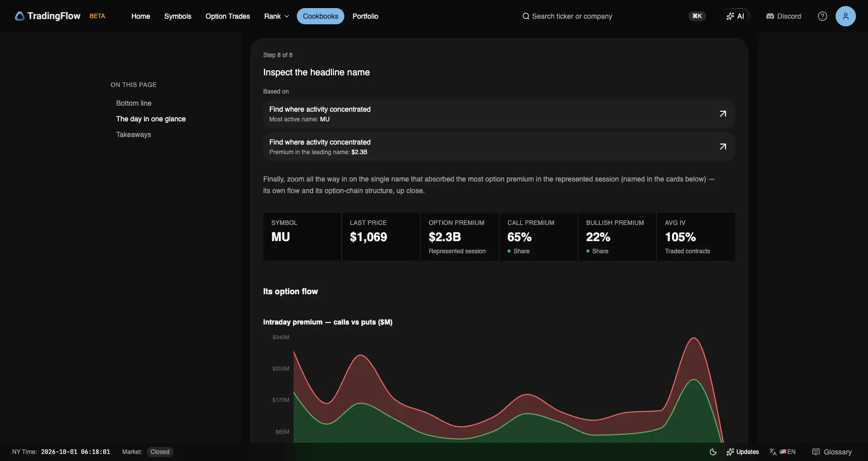This screenshot has width=868, height=461.
Task: Click the NY Time clock value
Action: (x=75, y=452)
